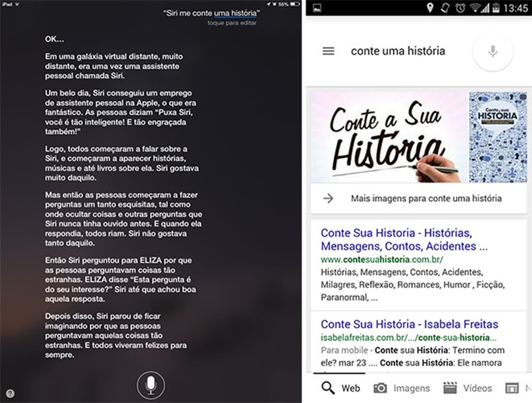Tap the Siri microphone icon
Image resolution: width=532 pixels, height=403 pixels.
click(150, 384)
